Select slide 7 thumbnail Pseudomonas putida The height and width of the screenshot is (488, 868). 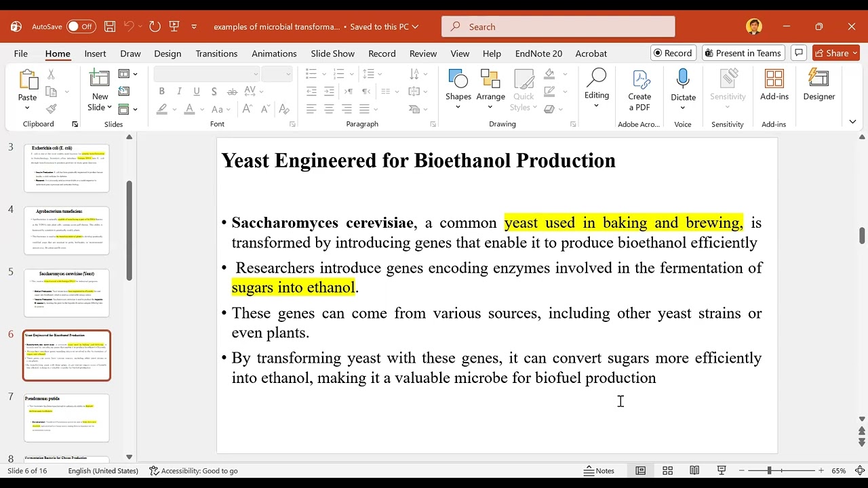pyautogui.click(x=66, y=418)
